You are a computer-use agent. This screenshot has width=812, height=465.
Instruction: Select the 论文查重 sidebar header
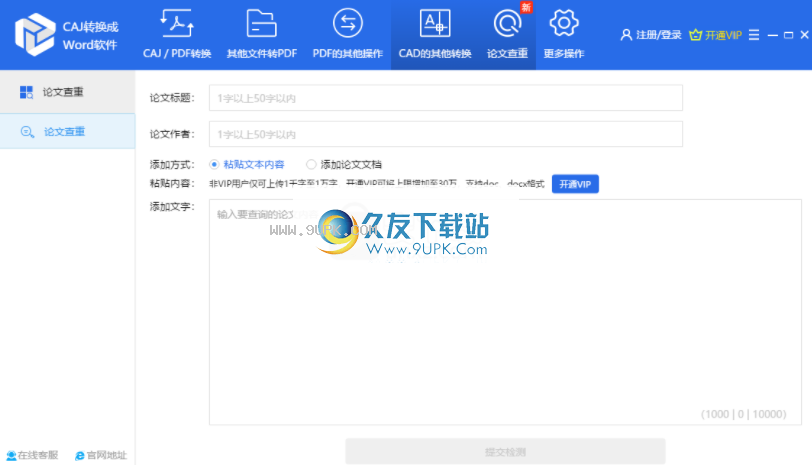(67, 92)
